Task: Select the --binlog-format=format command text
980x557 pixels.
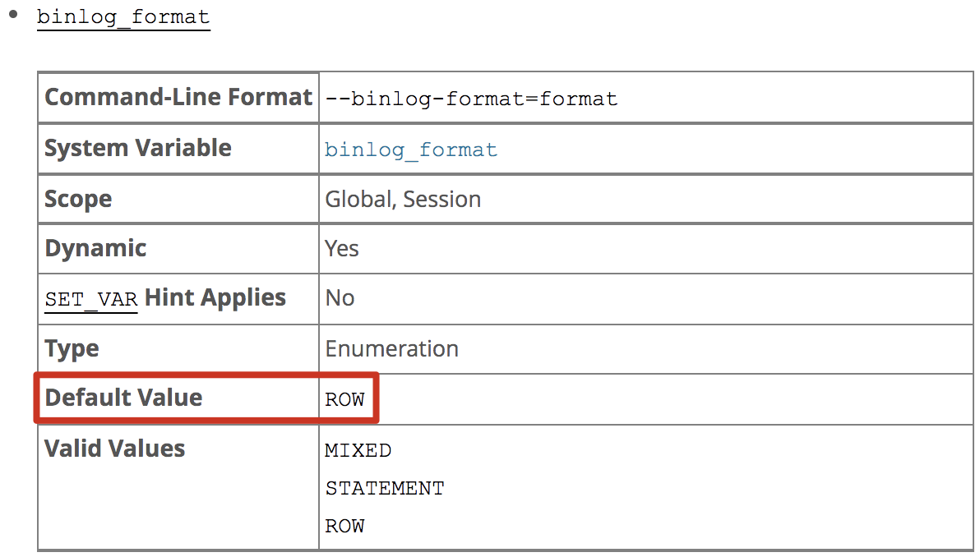Action: click(x=471, y=99)
